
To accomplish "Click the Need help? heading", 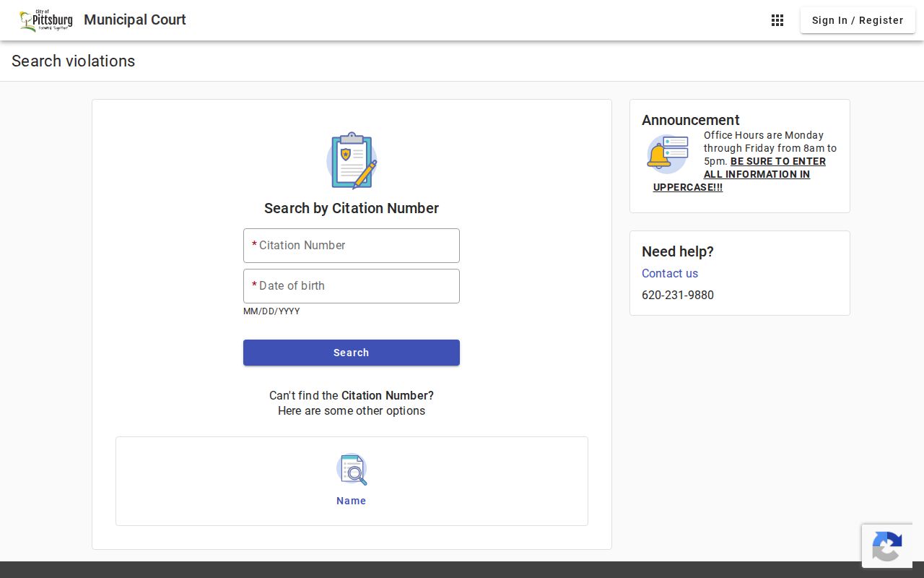I will pyautogui.click(x=678, y=251).
